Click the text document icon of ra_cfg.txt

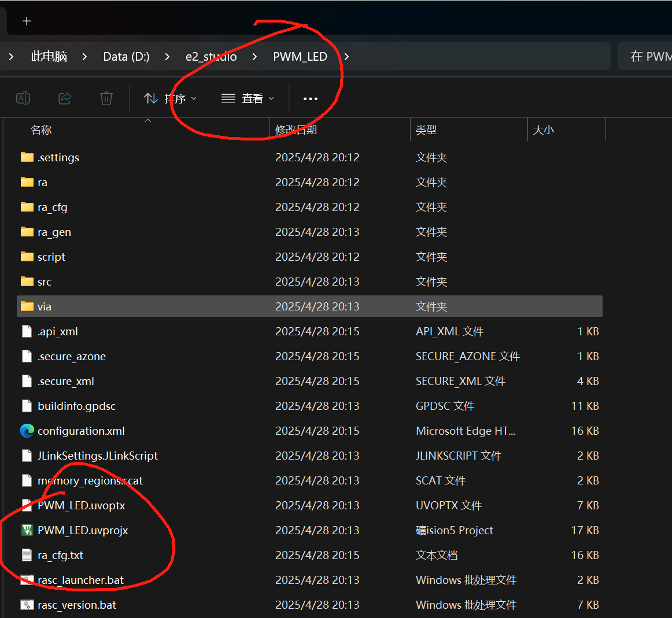[27, 555]
